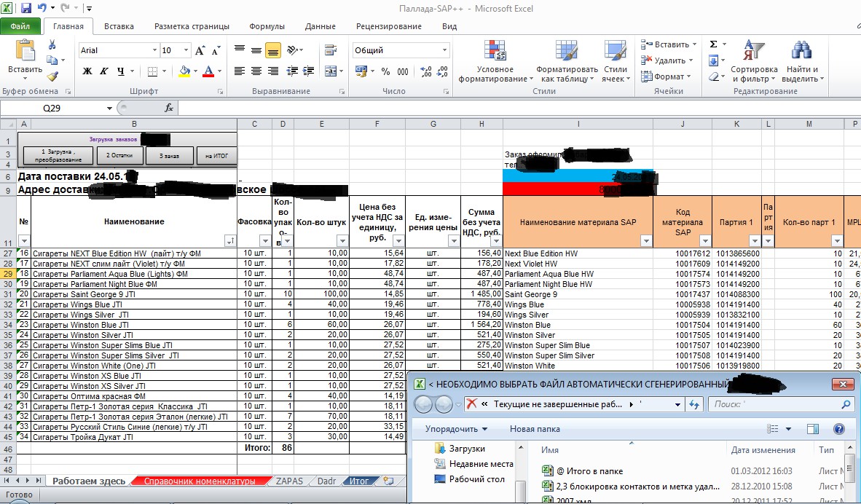Align text right
This screenshot has width=861, height=504.
[x=273, y=71]
